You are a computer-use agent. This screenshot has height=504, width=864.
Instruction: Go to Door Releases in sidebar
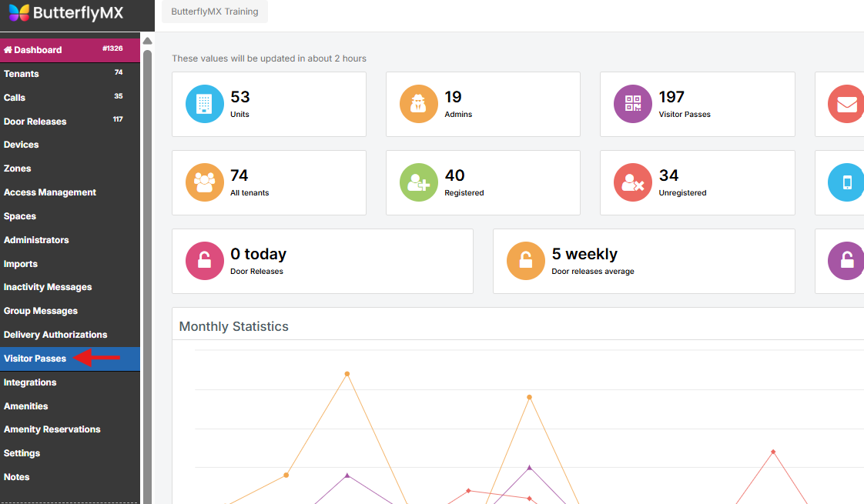tap(35, 122)
